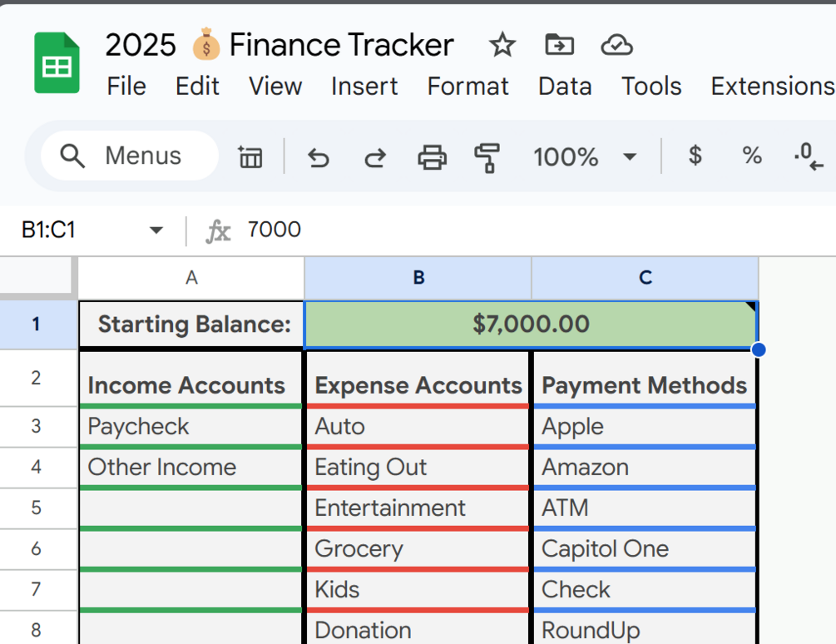Apply currency format with dollar sign
This screenshot has height=644, width=836.
coord(695,156)
